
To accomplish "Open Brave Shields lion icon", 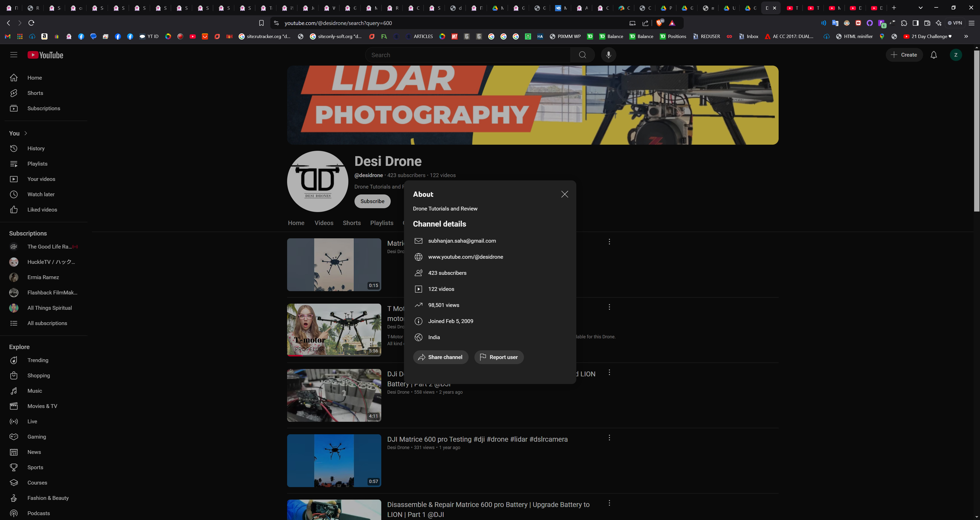I will pyautogui.click(x=660, y=23).
